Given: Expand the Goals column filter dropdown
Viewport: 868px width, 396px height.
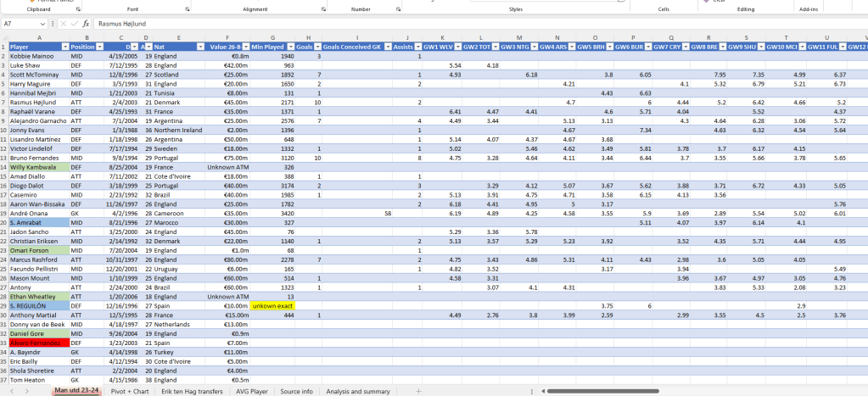Looking at the screenshot, I should [318, 47].
